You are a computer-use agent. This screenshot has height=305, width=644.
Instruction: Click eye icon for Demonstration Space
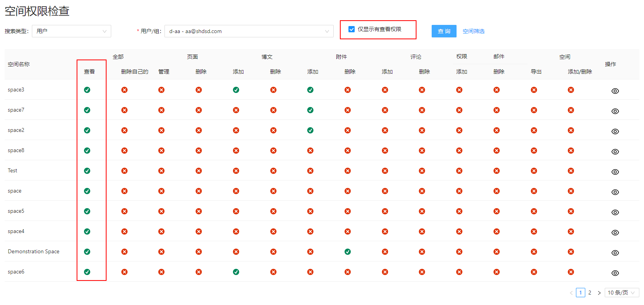pos(615,253)
